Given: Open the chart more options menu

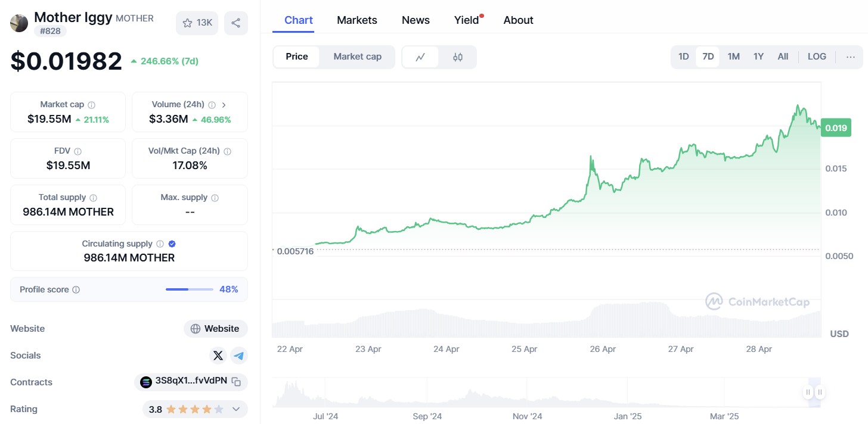Looking at the screenshot, I should tap(851, 57).
